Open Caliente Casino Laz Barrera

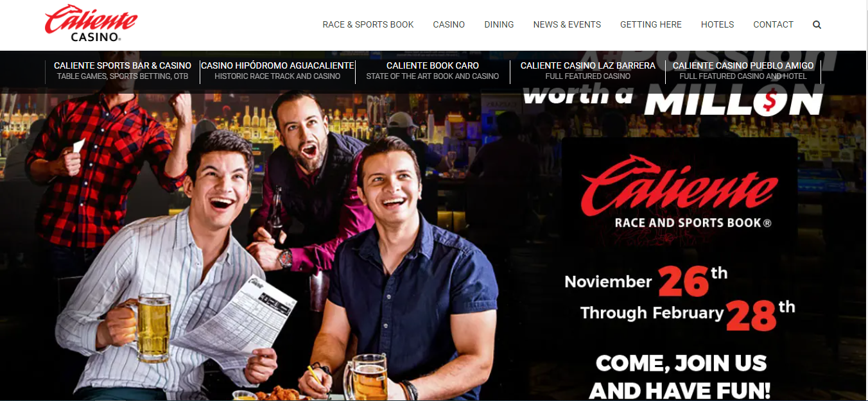click(x=588, y=71)
